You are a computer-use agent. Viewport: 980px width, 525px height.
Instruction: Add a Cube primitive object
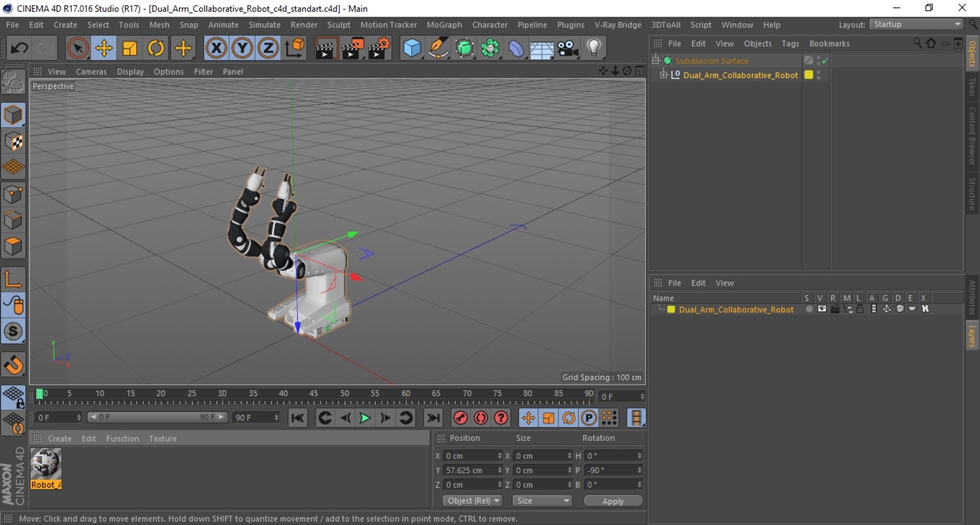pyautogui.click(x=412, y=48)
